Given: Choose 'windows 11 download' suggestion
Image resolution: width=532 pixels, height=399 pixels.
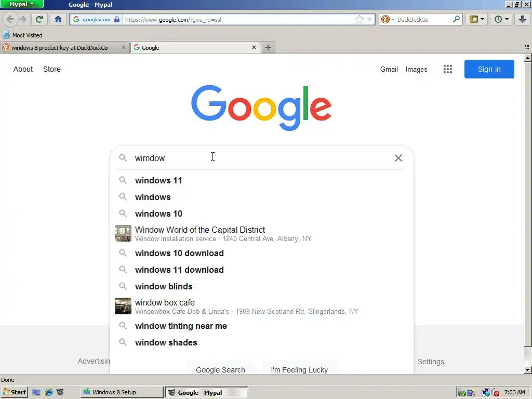Looking at the screenshot, I should (262, 270).
